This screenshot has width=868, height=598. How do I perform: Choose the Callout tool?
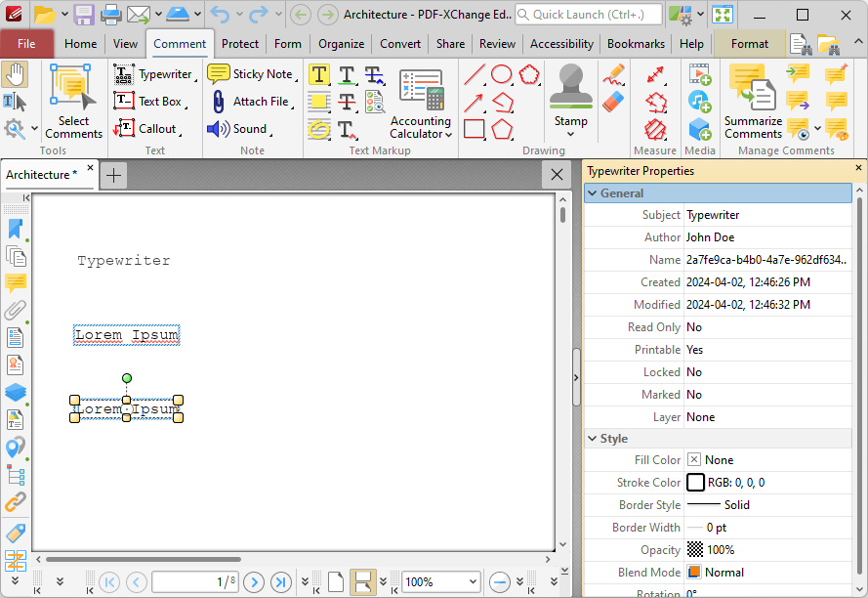pyautogui.click(x=145, y=129)
